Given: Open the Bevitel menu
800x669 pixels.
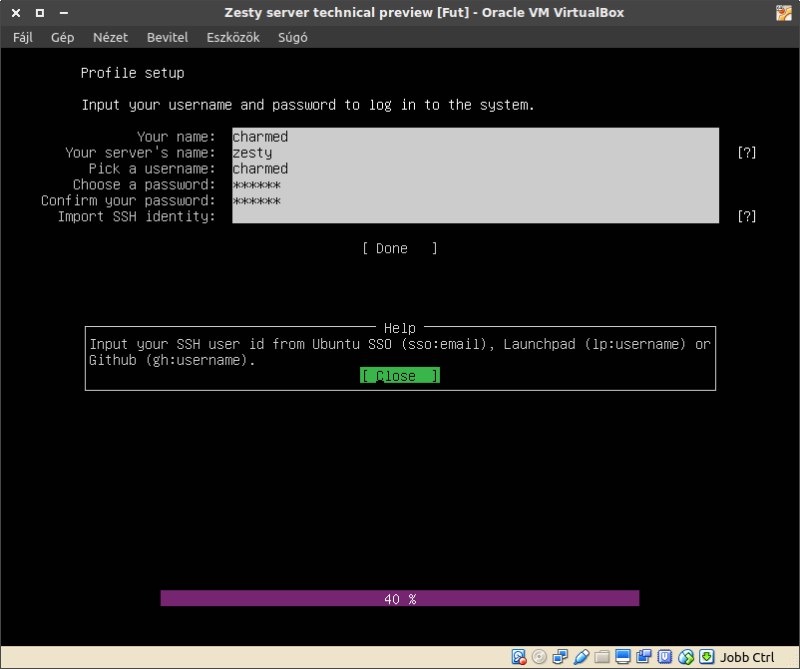Looking at the screenshot, I should point(167,37).
